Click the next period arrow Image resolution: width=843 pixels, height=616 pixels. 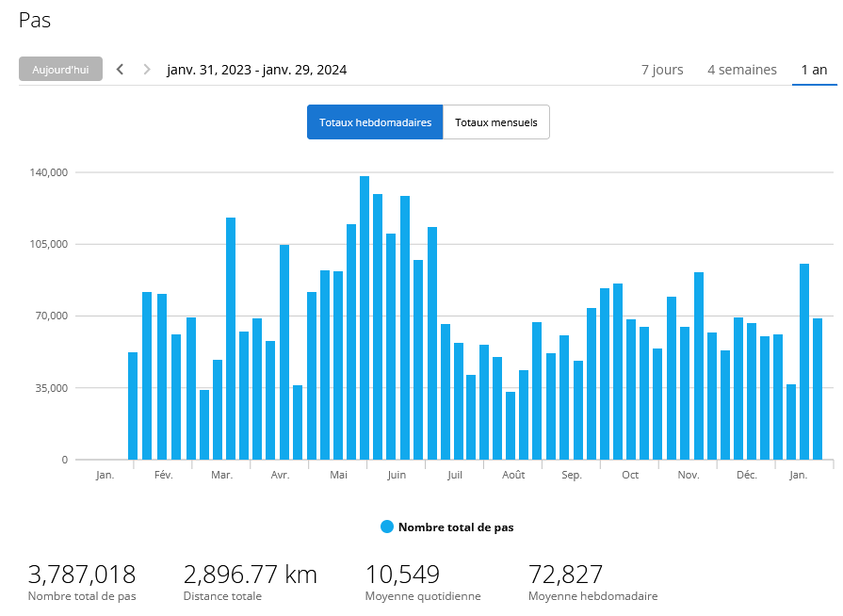(x=146, y=70)
